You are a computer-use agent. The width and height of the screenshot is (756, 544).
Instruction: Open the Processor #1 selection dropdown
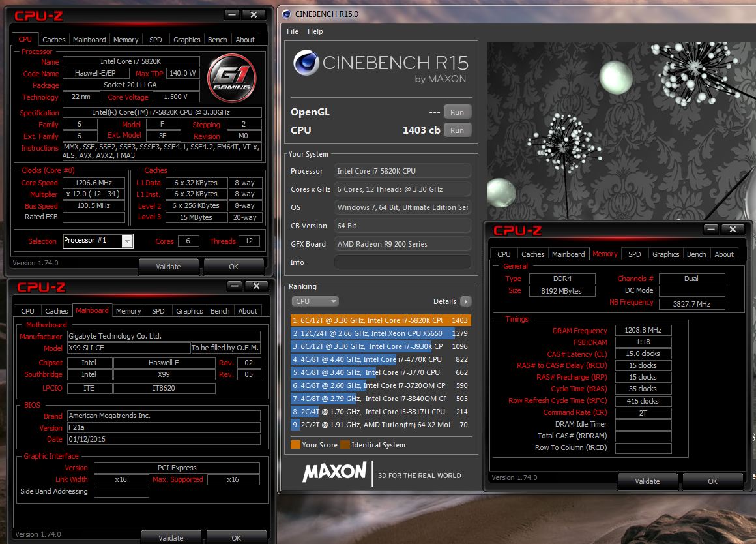(127, 241)
